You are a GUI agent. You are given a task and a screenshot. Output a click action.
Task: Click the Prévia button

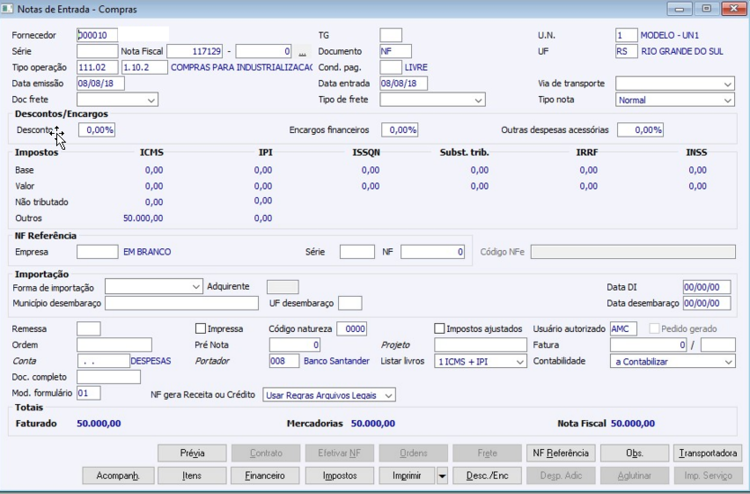tap(192, 453)
